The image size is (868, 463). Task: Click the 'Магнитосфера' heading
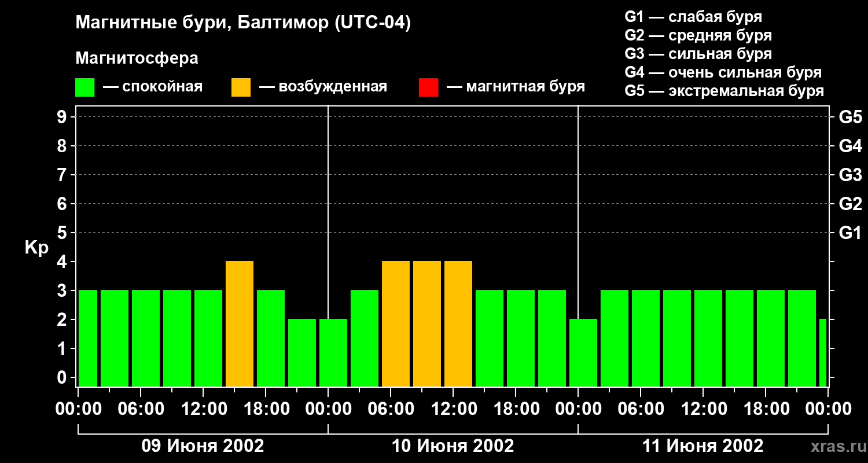tap(137, 58)
